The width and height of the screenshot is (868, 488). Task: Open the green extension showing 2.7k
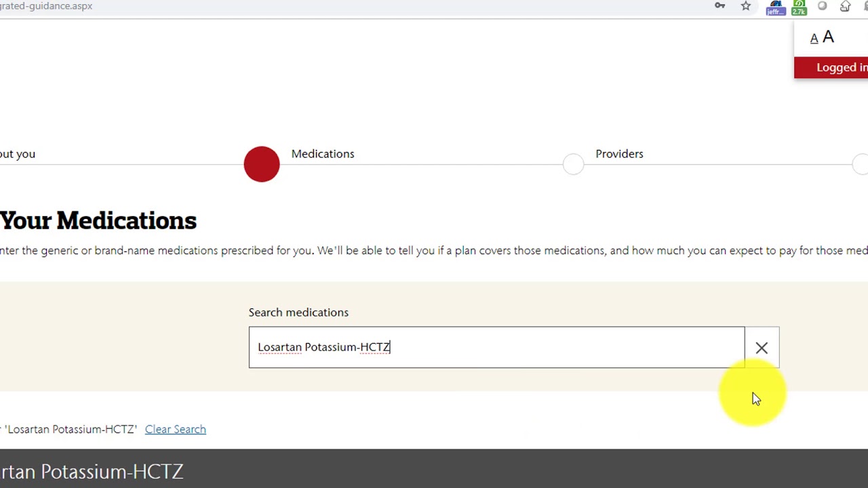pos(800,7)
